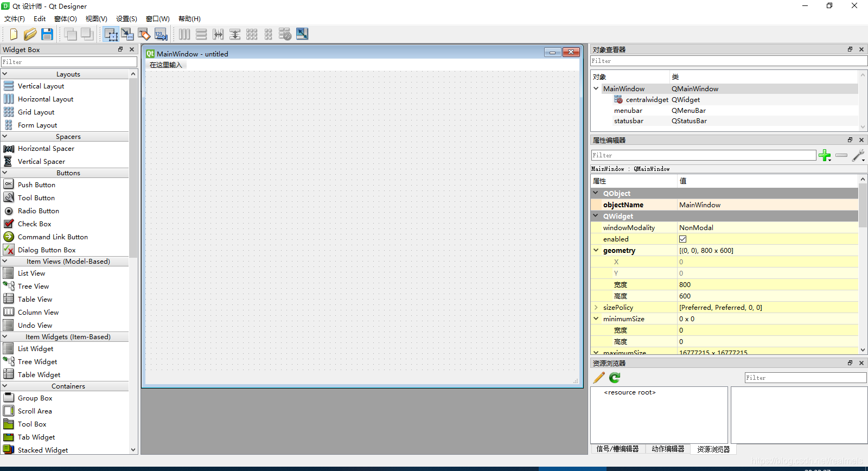868x471 pixels.
Task: Click 在这里输入 in form menu bar
Action: [166, 65]
